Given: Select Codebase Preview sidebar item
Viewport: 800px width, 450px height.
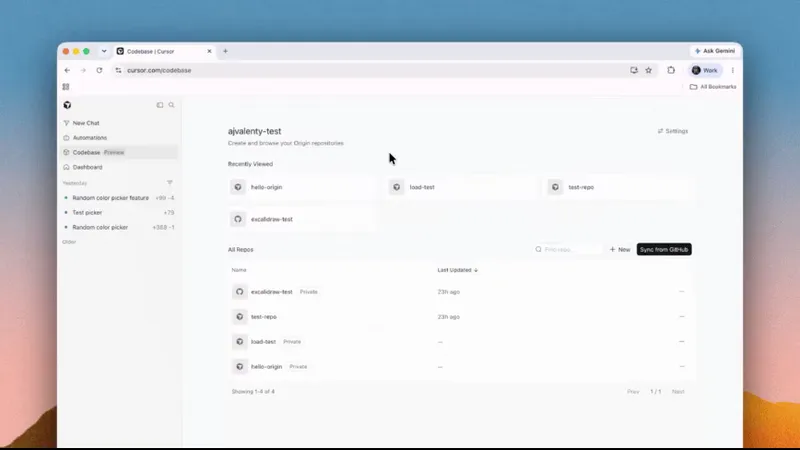Looking at the screenshot, I should click(x=119, y=153).
